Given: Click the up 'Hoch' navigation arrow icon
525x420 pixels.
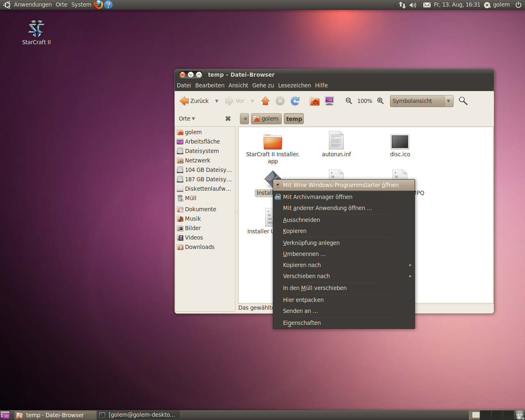Looking at the screenshot, I should (x=265, y=101).
